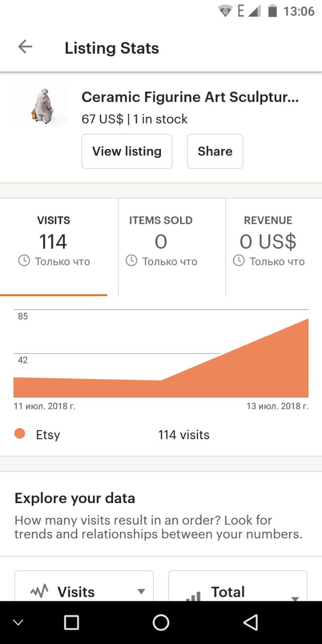
Task: Select the VISITS stats tab
Action: pyautogui.click(x=54, y=247)
